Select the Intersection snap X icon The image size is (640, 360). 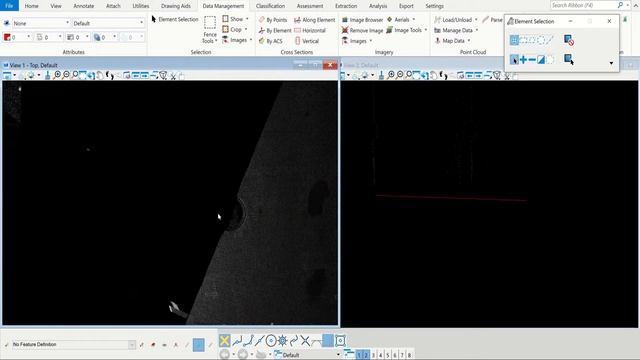[305, 340]
